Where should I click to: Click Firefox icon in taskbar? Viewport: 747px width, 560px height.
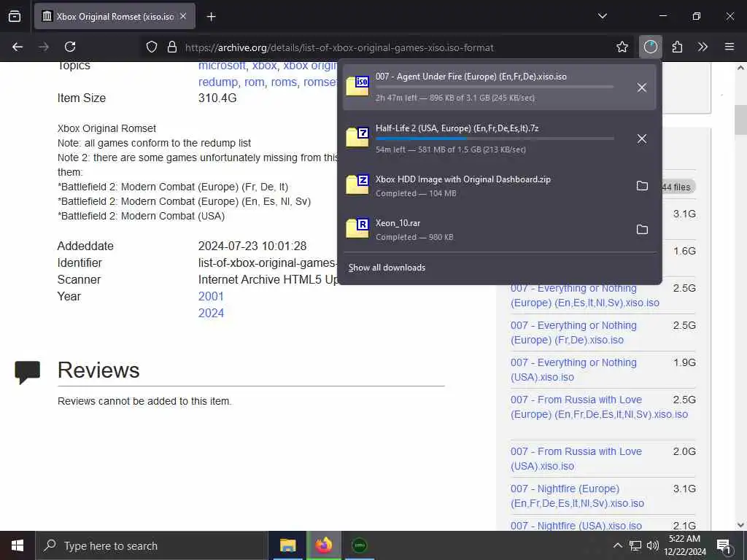323,545
